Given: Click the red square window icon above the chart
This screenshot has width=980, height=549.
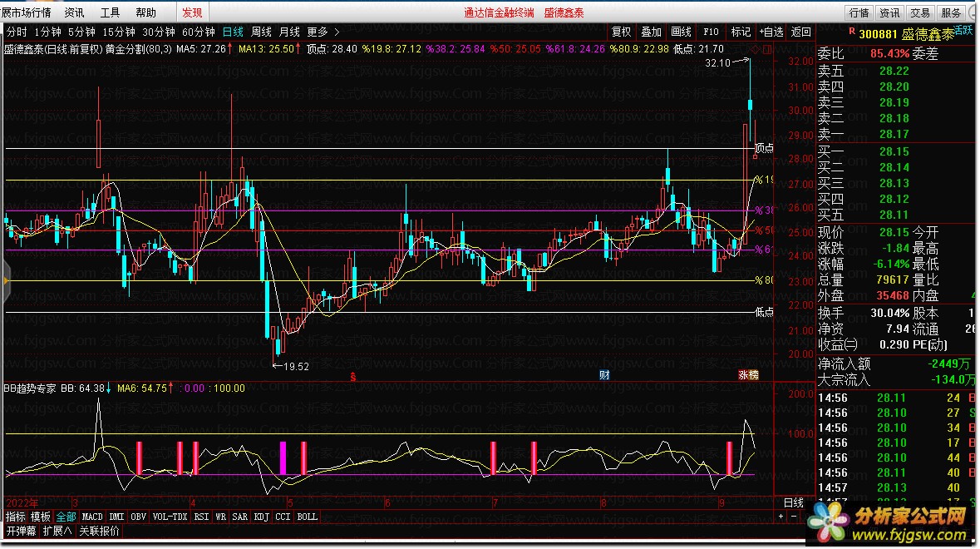Looking at the screenshot, I should (767, 49).
